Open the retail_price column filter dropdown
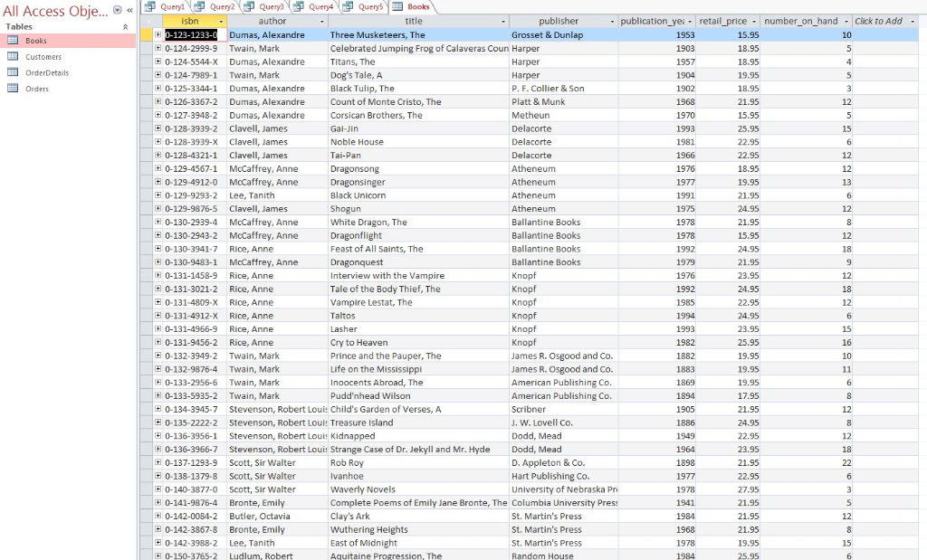The width and height of the screenshot is (927, 560). pos(754,22)
